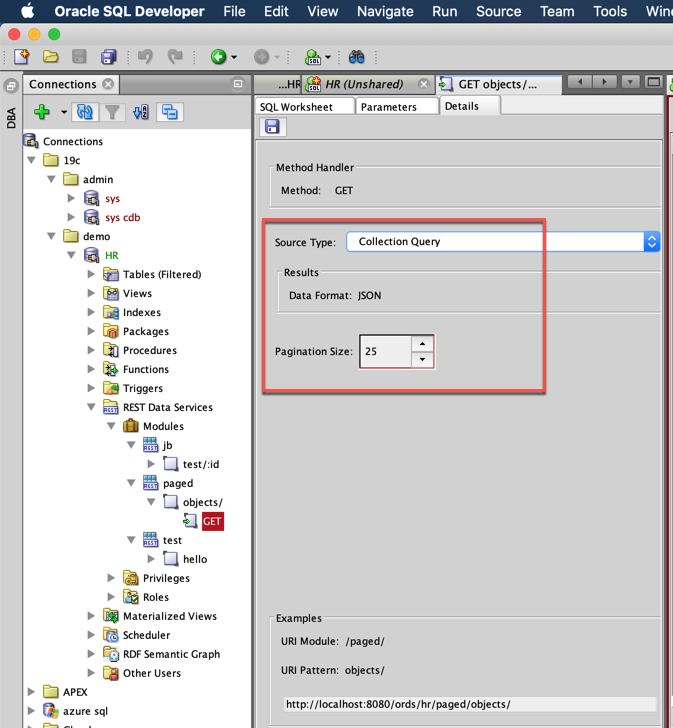Open the Source menu
The height and width of the screenshot is (728, 673).
click(x=498, y=11)
